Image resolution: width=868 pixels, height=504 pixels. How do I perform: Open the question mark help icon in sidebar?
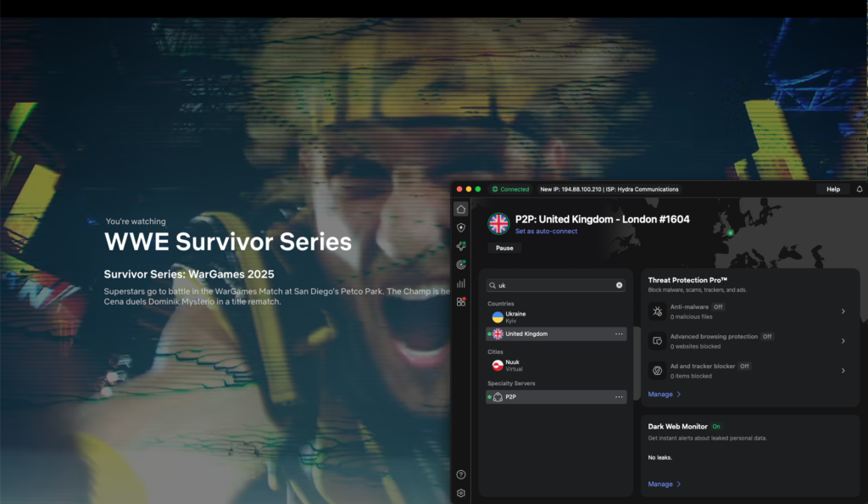click(x=460, y=474)
